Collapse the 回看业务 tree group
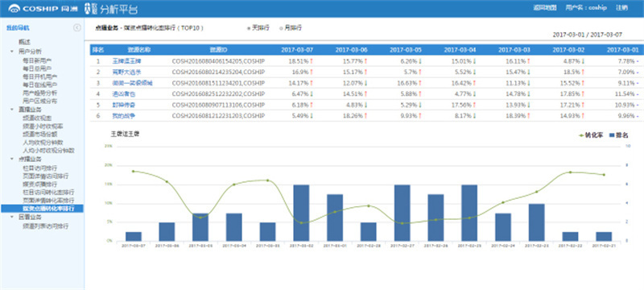Image resolution: width=644 pixels, height=290 pixels. click(x=11, y=217)
